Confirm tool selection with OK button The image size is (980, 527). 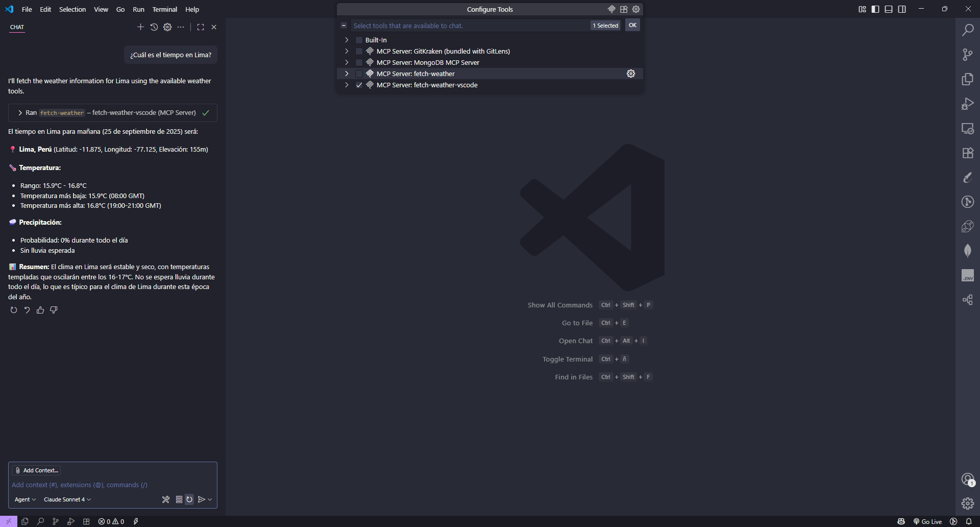[x=632, y=26]
